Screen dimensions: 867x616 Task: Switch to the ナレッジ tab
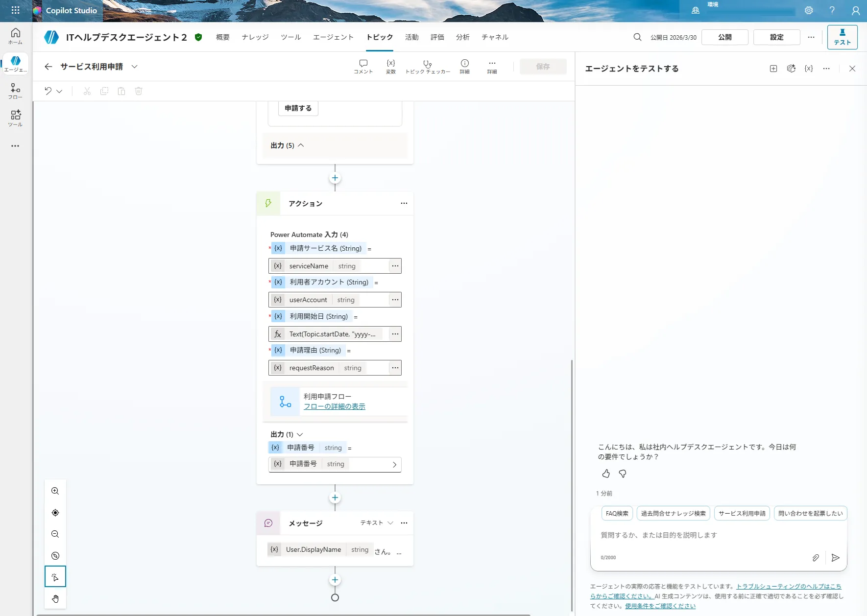tap(255, 37)
